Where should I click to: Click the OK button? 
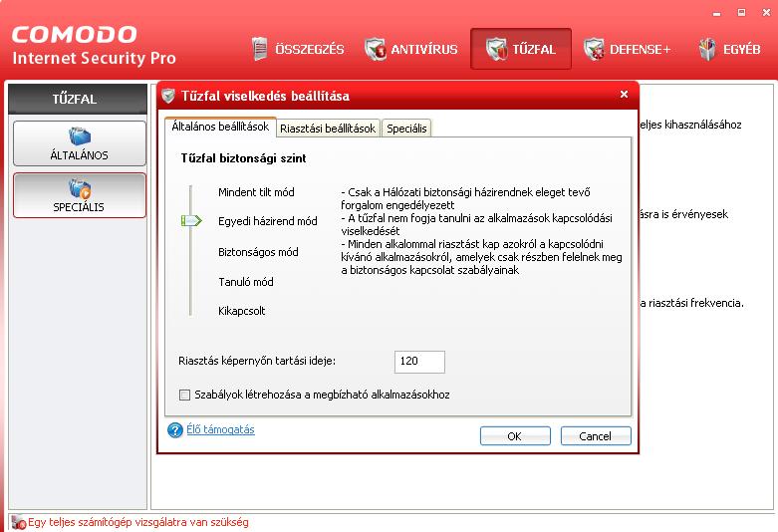515,435
